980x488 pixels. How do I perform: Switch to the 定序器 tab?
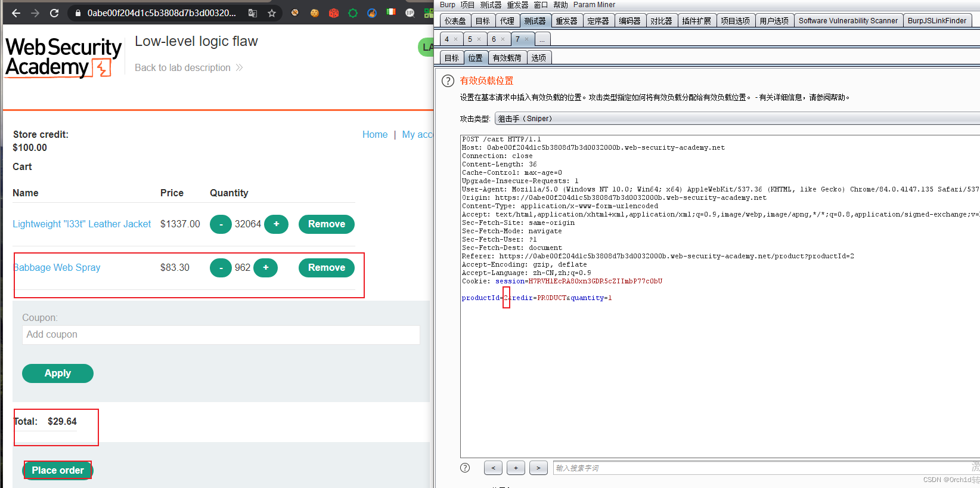(x=598, y=21)
